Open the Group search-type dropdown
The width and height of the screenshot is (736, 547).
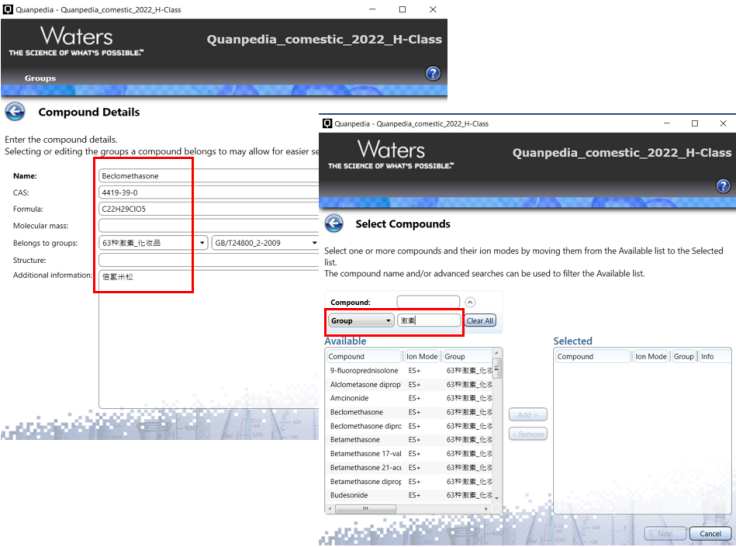point(360,321)
